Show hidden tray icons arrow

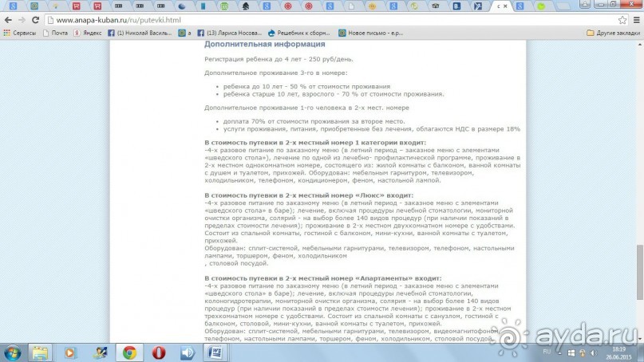pyautogui.click(x=559, y=352)
